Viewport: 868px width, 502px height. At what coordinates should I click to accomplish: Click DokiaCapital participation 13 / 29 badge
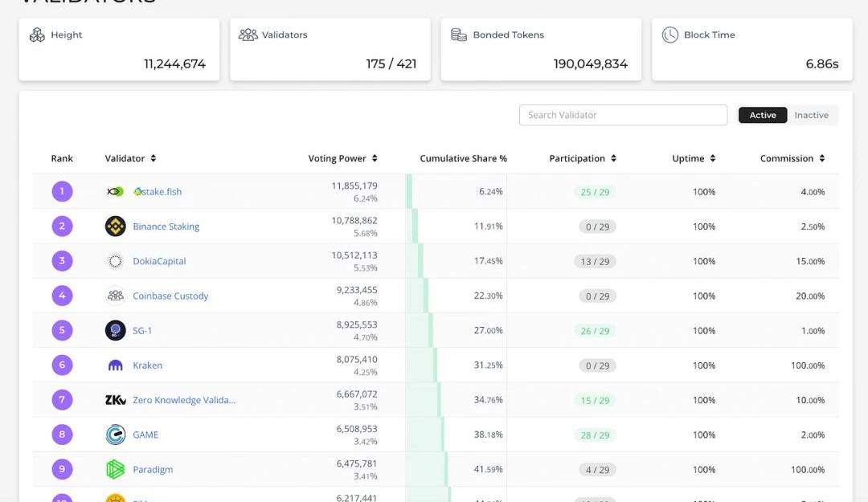pyautogui.click(x=595, y=261)
